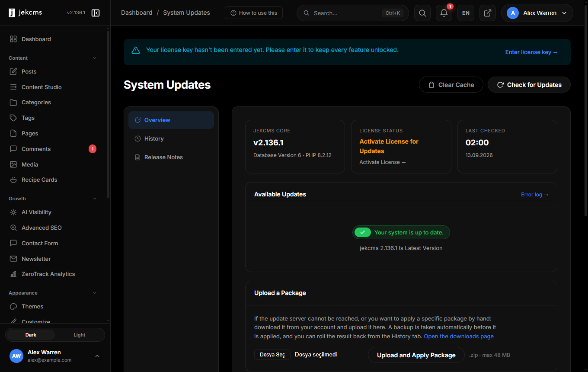588x372 pixels.
Task: Open the Release Notes tab
Action: point(171,157)
